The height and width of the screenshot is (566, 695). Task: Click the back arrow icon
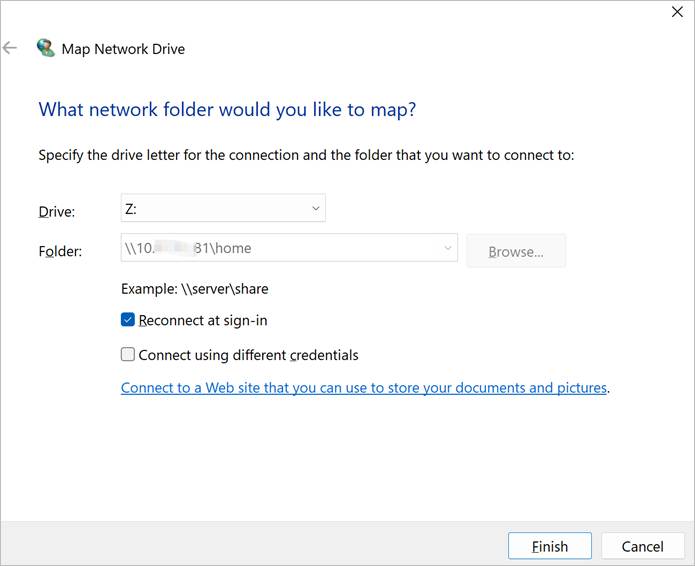click(x=11, y=48)
